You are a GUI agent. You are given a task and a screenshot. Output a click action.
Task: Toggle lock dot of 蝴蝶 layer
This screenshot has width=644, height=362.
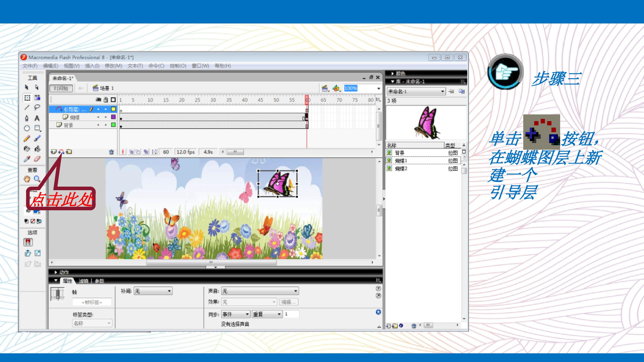tap(106, 117)
